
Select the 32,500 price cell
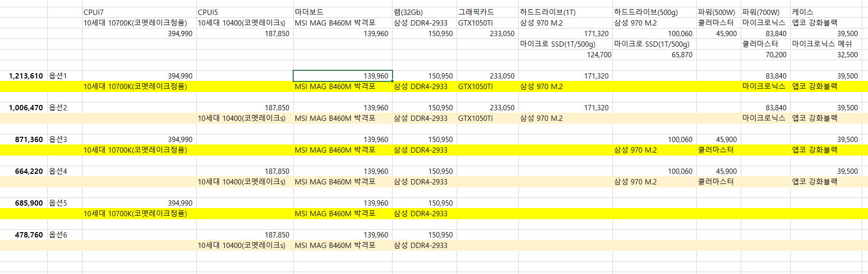[826, 54]
